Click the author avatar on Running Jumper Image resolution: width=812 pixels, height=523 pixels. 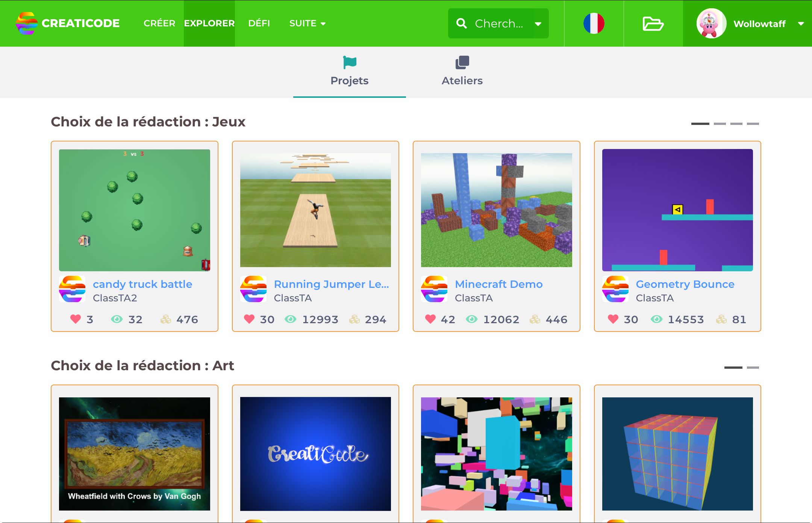click(x=253, y=289)
